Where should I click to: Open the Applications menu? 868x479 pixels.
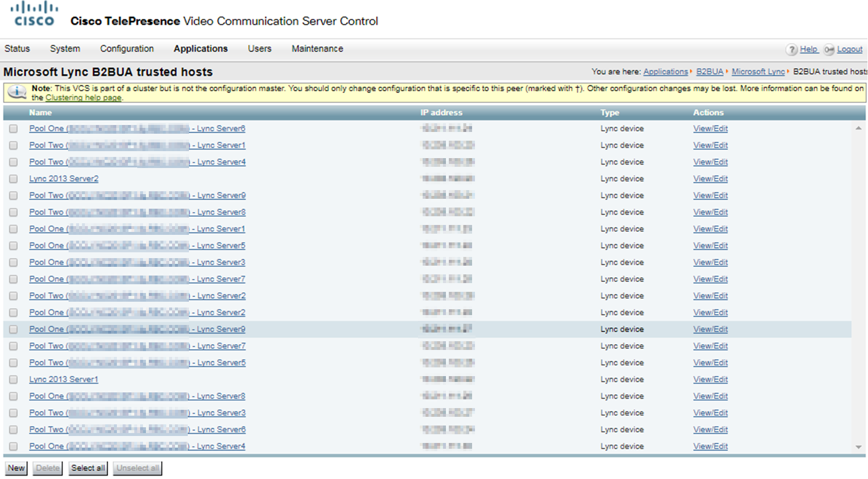(x=201, y=49)
